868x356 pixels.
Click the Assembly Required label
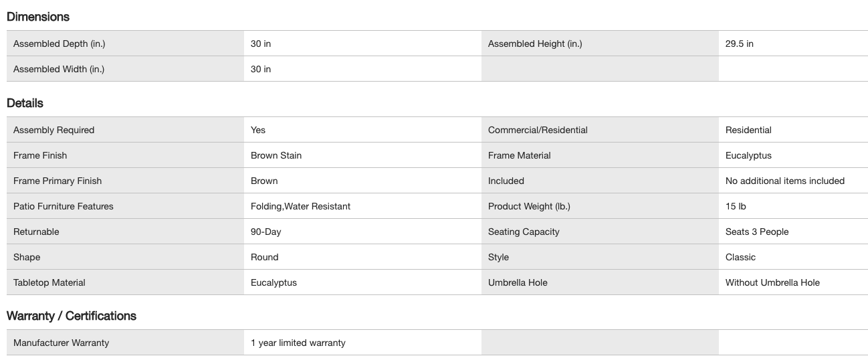coord(54,130)
